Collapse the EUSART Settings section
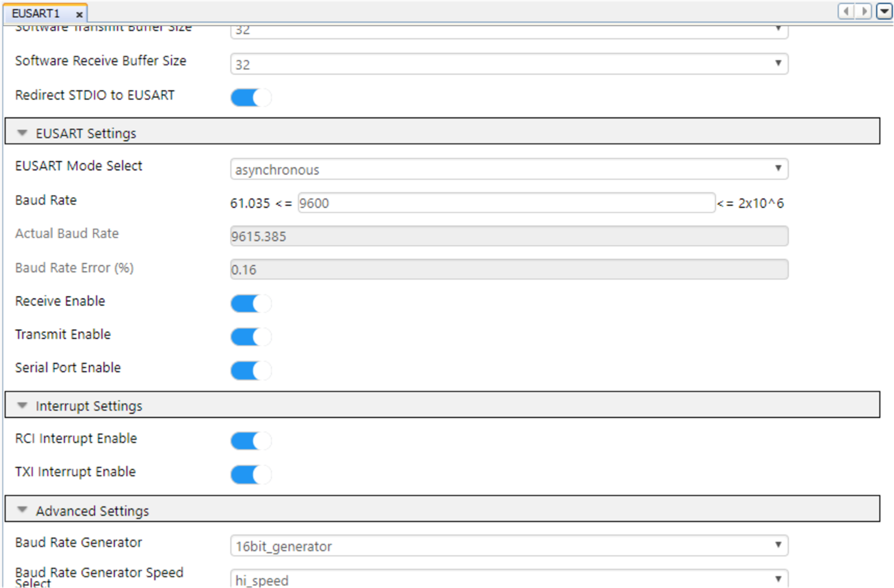The image size is (894, 588). click(x=22, y=133)
